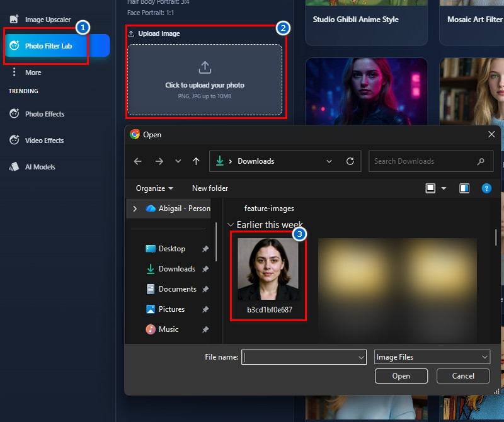Open file dialog help
504x422 pixels.
[x=486, y=188]
